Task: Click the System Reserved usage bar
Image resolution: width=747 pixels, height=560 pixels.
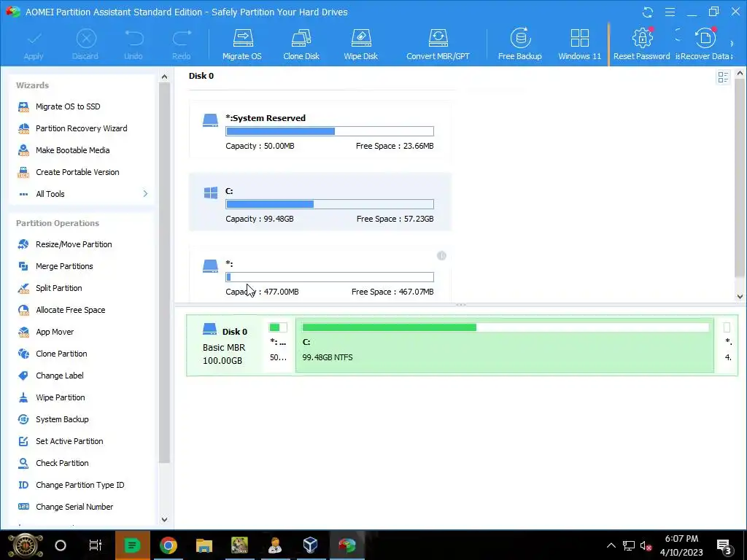Action: click(330, 131)
